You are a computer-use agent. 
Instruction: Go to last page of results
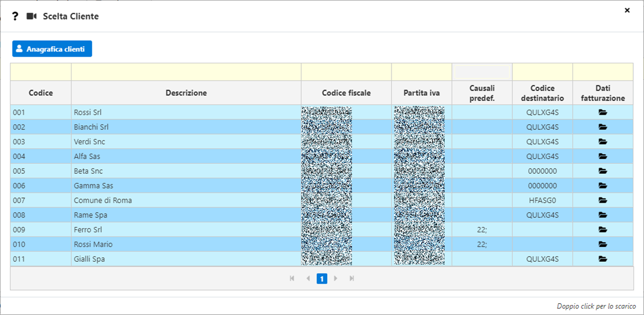tap(352, 278)
